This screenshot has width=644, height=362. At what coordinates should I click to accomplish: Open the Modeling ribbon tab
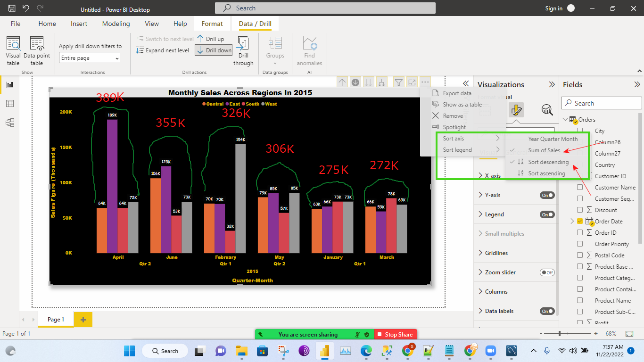tap(116, 24)
